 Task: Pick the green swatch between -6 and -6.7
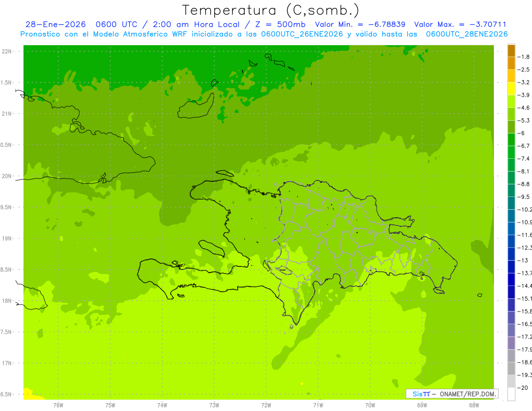(x=511, y=140)
